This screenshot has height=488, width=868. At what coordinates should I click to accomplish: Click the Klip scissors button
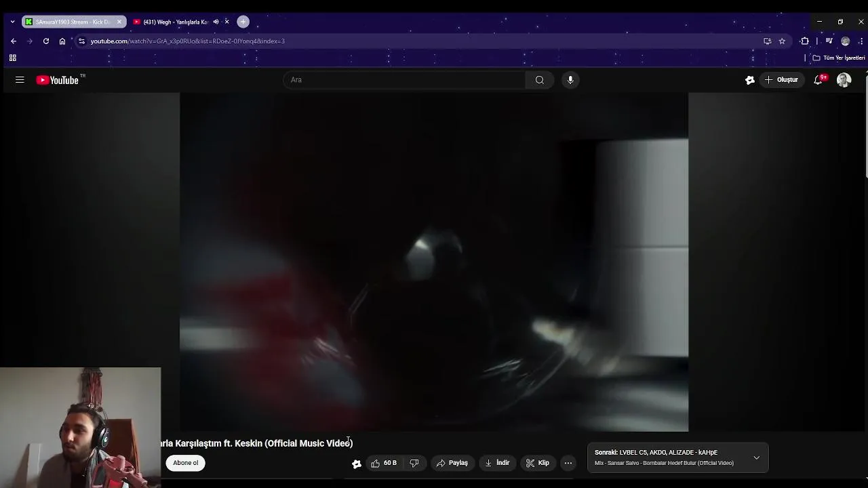tap(538, 463)
